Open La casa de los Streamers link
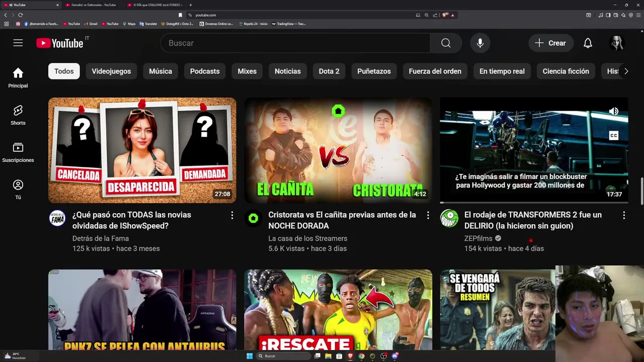The height and width of the screenshot is (362, 644). point(308,238)
